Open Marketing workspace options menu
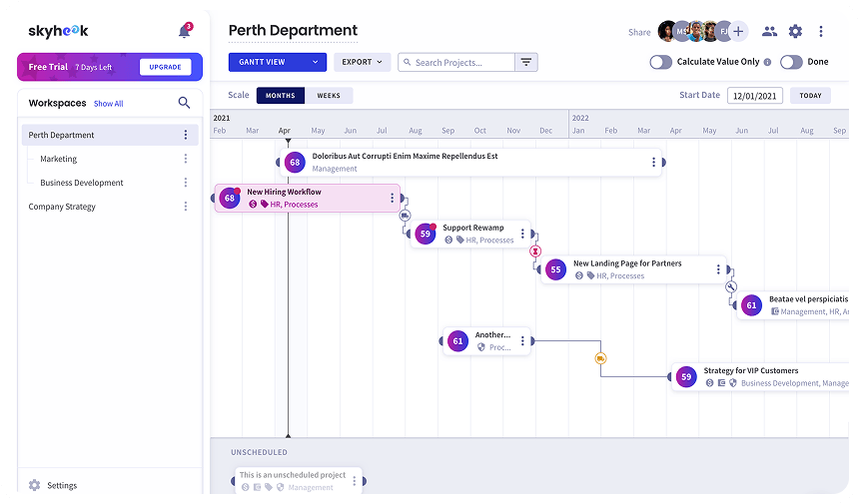The image size is (859, 504). pos(186,159)
